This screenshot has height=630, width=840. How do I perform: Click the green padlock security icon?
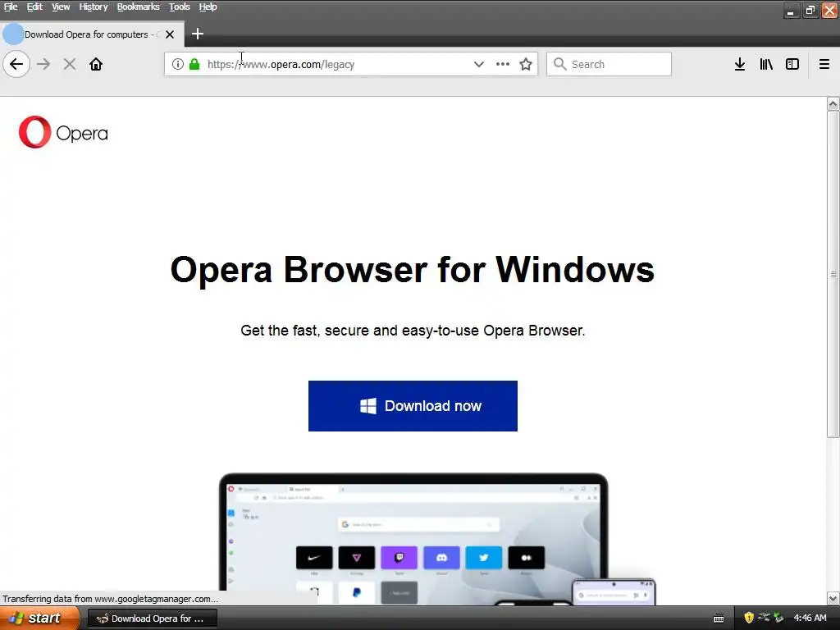(194, 64)
